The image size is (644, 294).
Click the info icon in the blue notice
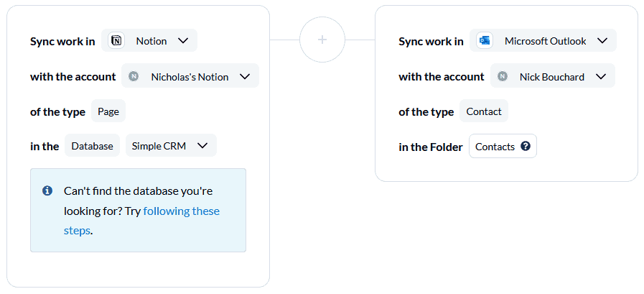click(47, 190)
